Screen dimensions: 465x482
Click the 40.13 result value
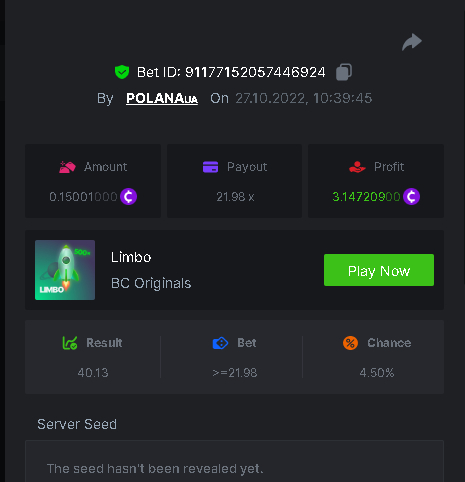[x=93, y=373]
